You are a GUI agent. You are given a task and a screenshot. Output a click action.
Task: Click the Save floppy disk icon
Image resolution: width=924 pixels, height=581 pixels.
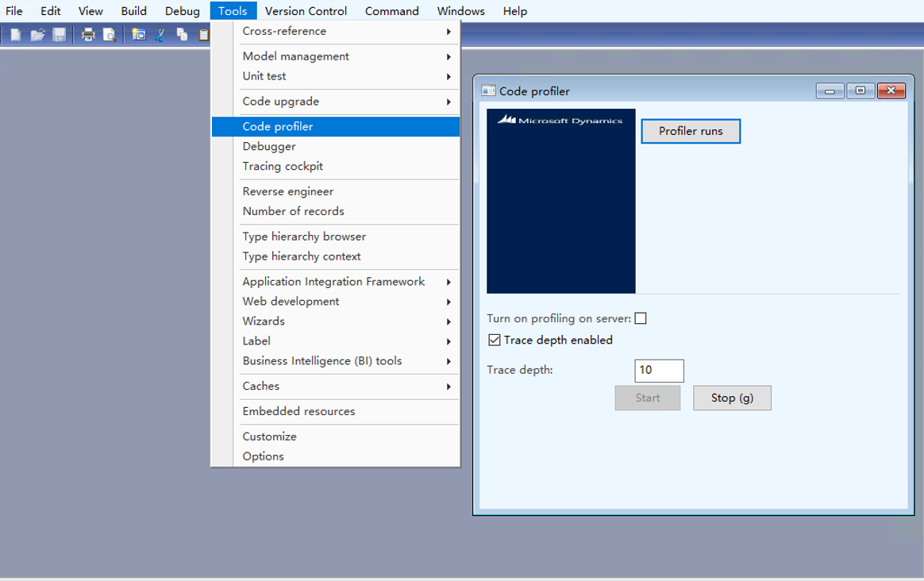59,35
